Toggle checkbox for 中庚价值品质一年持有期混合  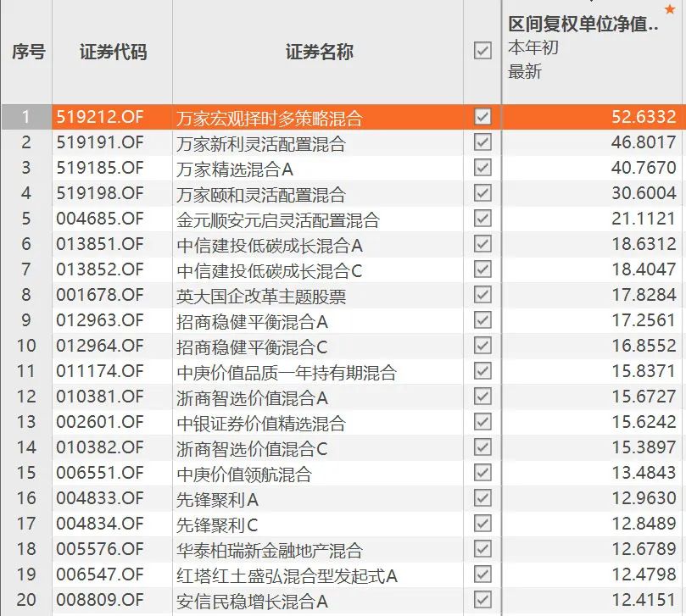click(x=482, y=371)
